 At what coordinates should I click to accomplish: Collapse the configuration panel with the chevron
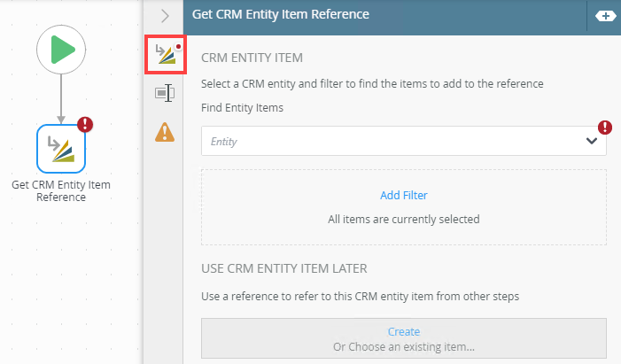pyautogui.click(x=165, y=15)
